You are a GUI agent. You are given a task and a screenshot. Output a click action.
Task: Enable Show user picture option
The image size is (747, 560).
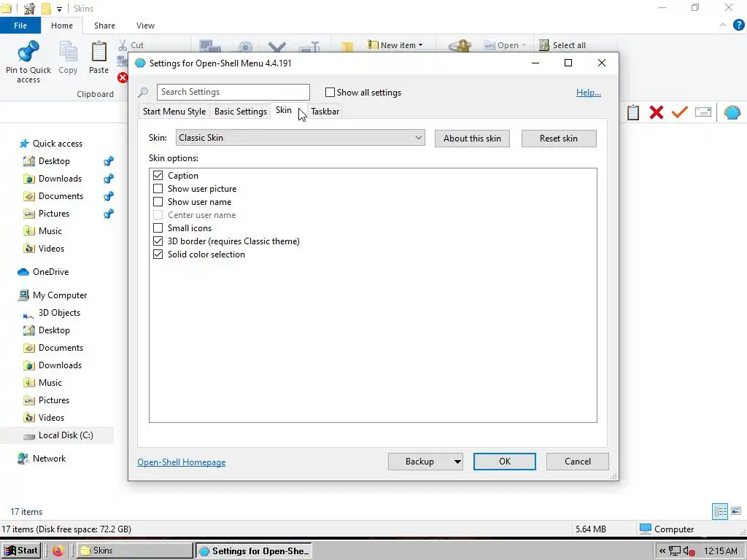(x=158, y=189)
